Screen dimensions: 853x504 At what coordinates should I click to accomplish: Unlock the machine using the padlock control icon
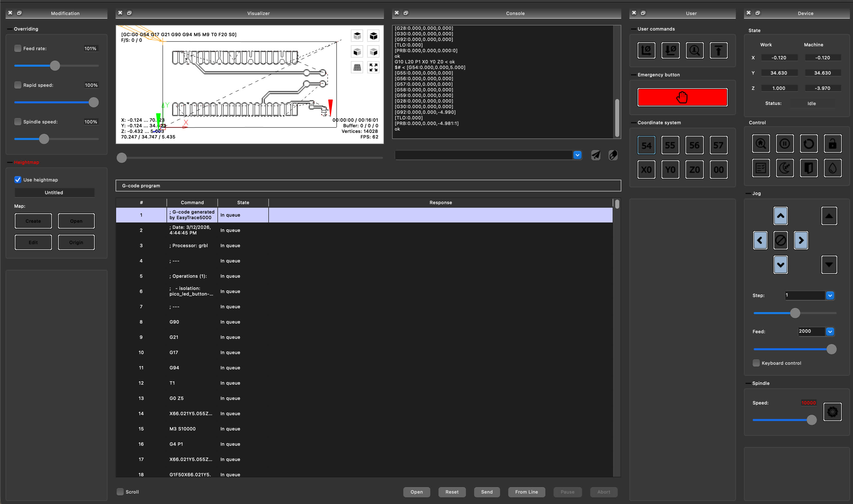[833, 143]
